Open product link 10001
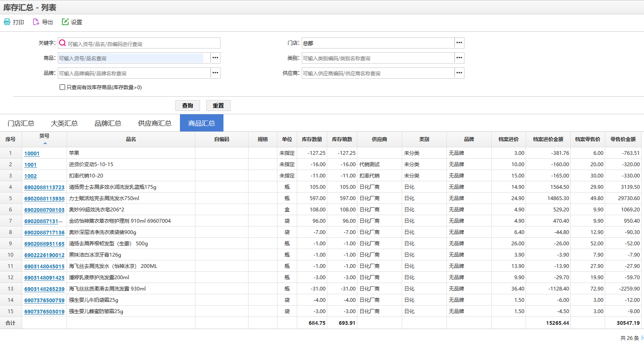Viewport: 644px width, 342px height. [x=32, y=154]
